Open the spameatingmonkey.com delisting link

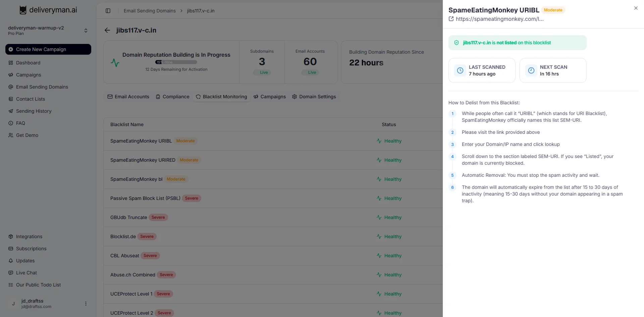[x=499, y=19]
